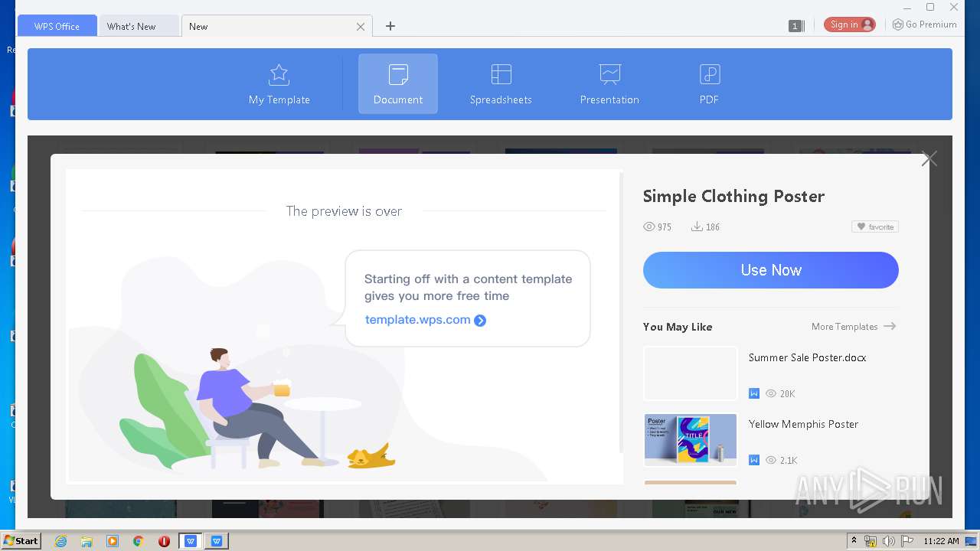Open media player from taskbar

[113, 541]
